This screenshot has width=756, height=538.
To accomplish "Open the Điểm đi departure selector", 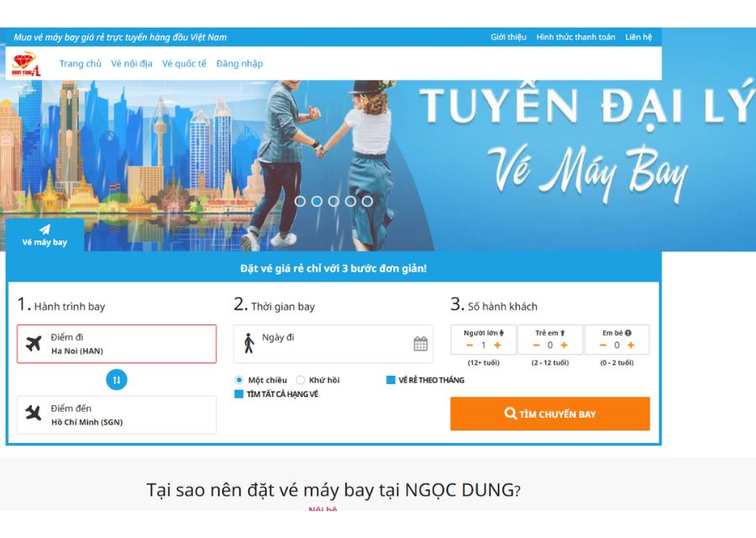I will 117,344.
